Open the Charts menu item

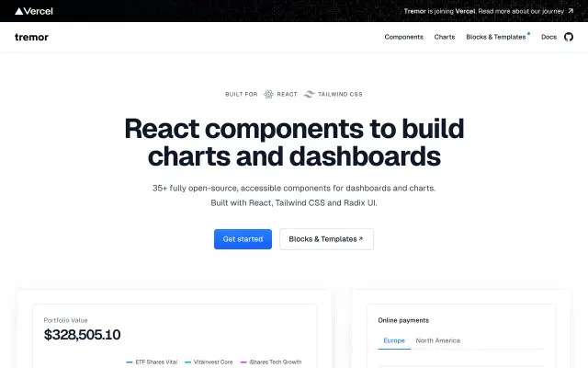(x=445, y=37)
